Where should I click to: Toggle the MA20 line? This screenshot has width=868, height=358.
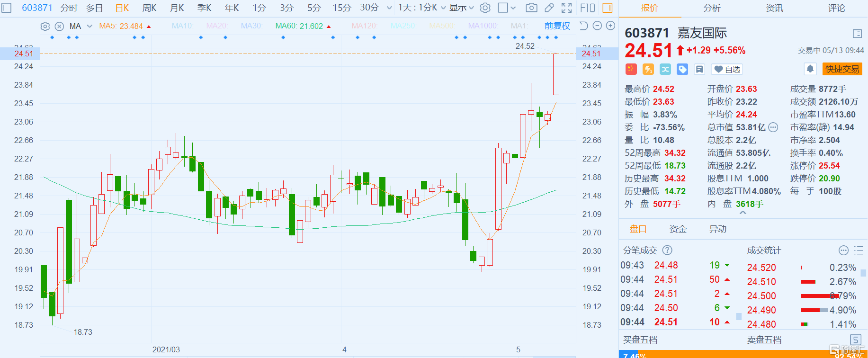coord(217,26)
